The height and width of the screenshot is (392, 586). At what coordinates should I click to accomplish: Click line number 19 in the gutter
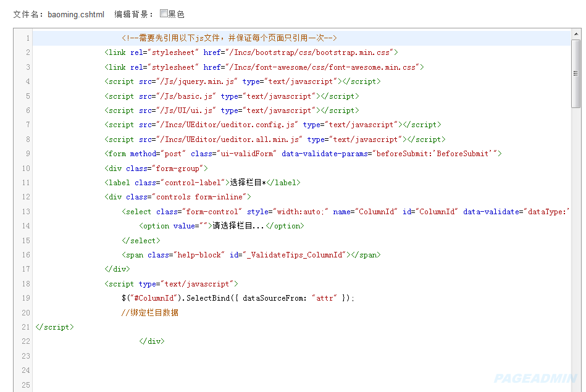(x=26, y=298)
